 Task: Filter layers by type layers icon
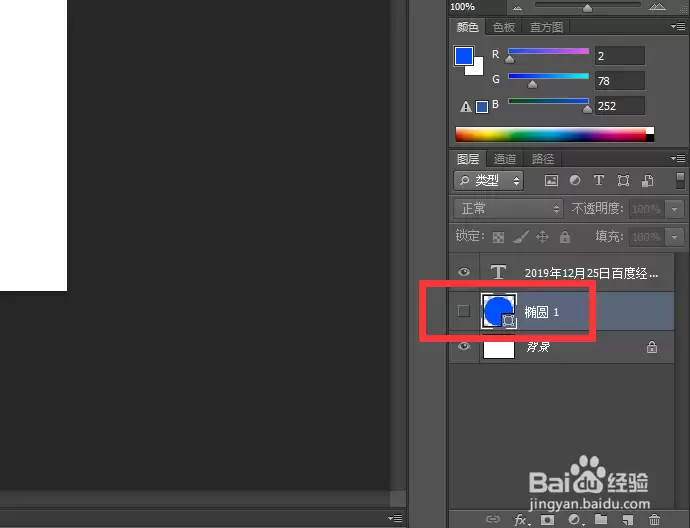coord(598,180)
